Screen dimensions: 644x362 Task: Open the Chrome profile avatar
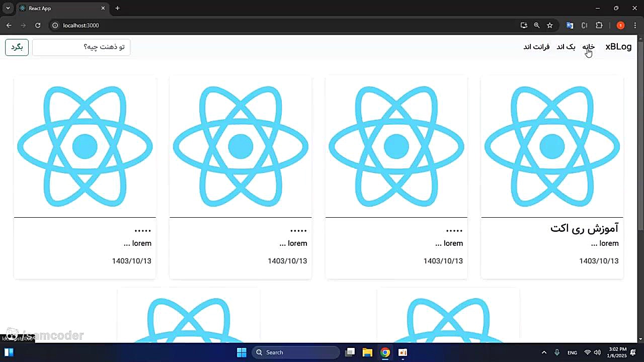click(620, 25)
